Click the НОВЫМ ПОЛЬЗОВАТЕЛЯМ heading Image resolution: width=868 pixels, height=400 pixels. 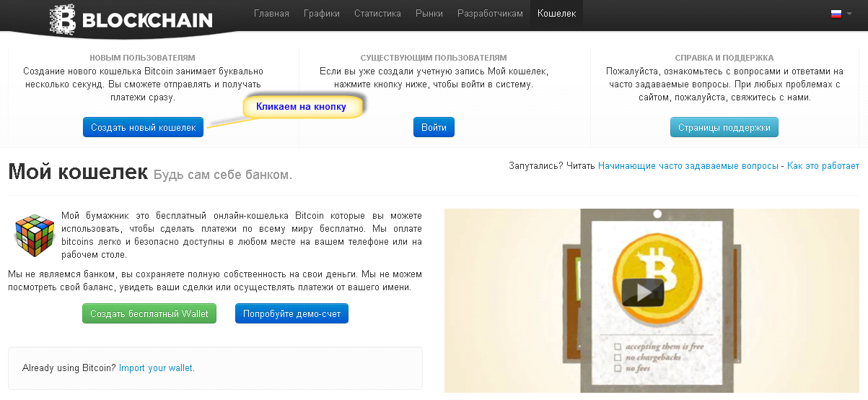(x=142, y=57)
